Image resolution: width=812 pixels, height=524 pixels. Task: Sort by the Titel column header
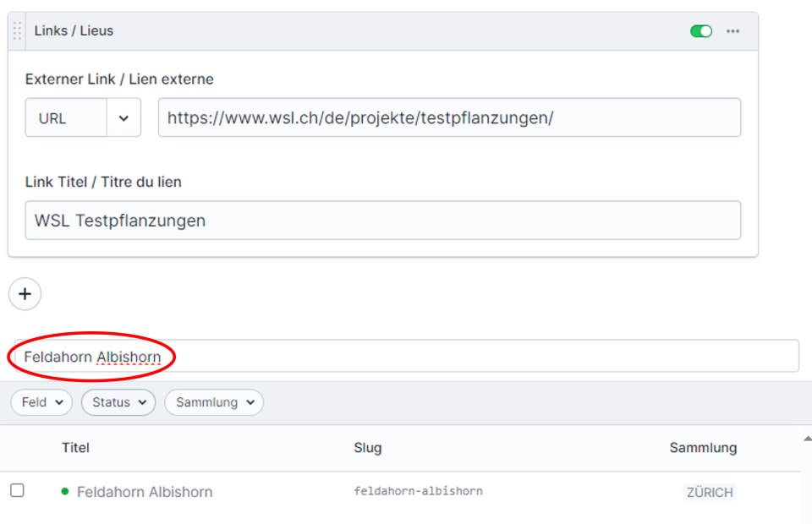75,448
